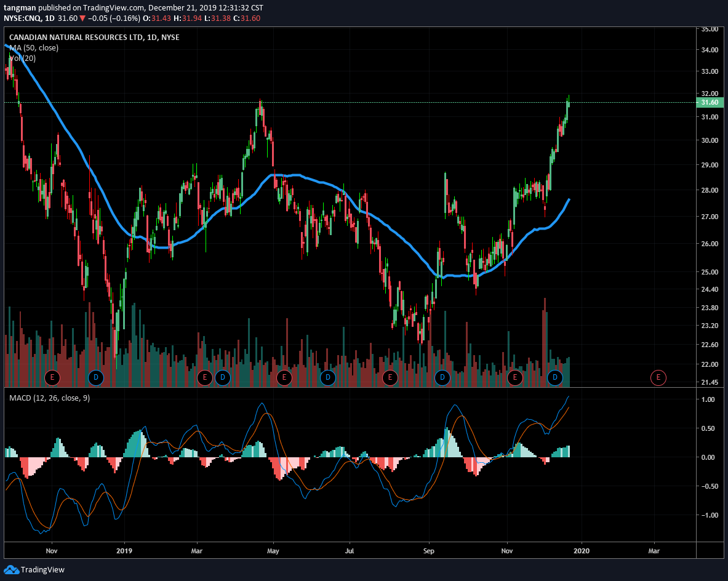Click the 0.00 MACD axis label

[x=708, y=457]
